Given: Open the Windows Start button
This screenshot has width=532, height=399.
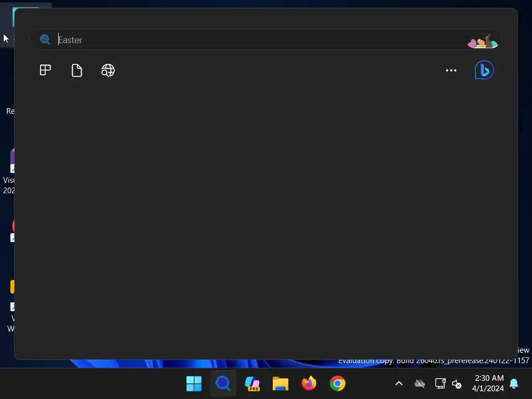Looking at the screenshot, I should tap(194, 383).
